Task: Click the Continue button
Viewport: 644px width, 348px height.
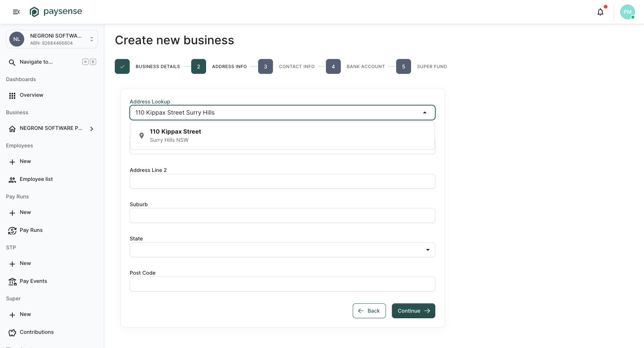Action: pos(413,311)
